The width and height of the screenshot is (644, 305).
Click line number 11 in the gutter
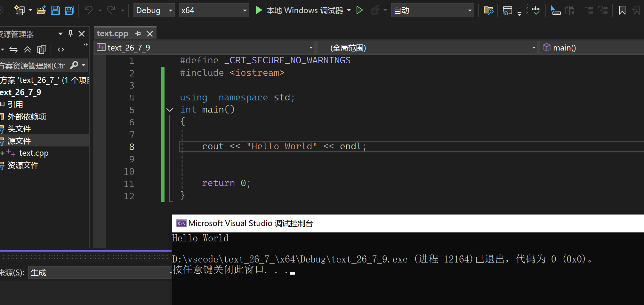click(129, 184)
